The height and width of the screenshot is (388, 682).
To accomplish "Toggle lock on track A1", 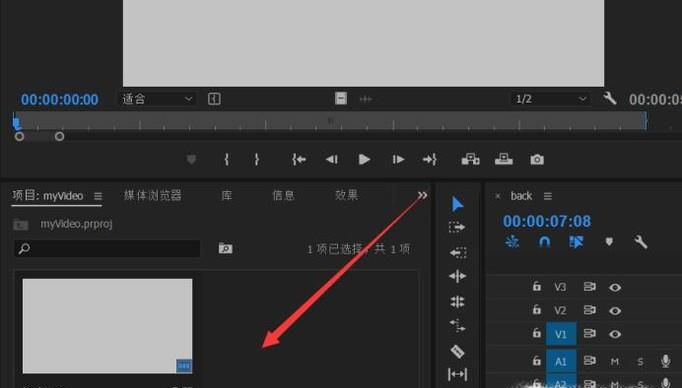I will (x=537, y=360).
